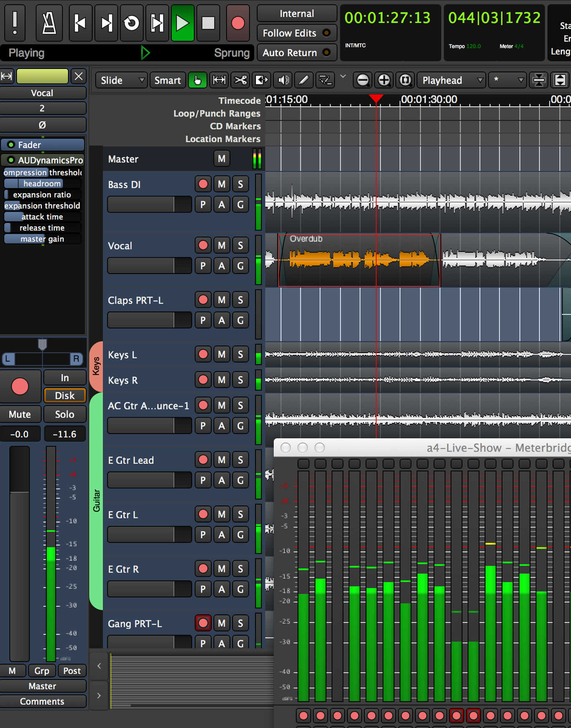571x728 pixels.
Task: Click the zoom out magnifier button
Action: point(363,80)
